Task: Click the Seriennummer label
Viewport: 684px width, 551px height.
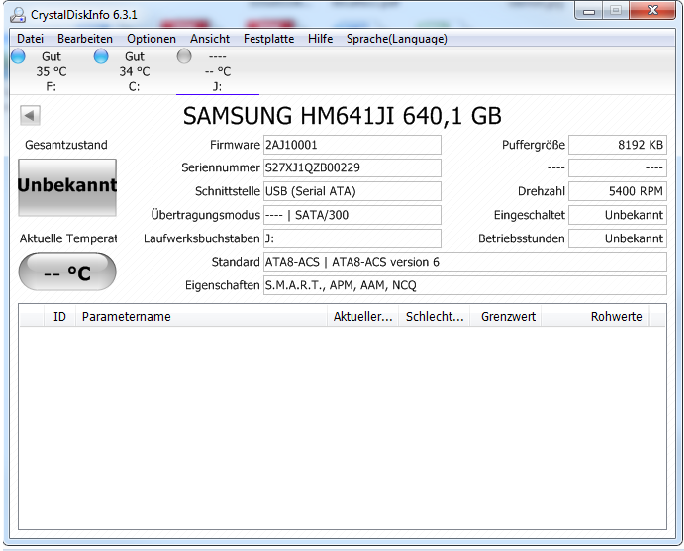Action: pyautogui.click(x=220, y=168)
